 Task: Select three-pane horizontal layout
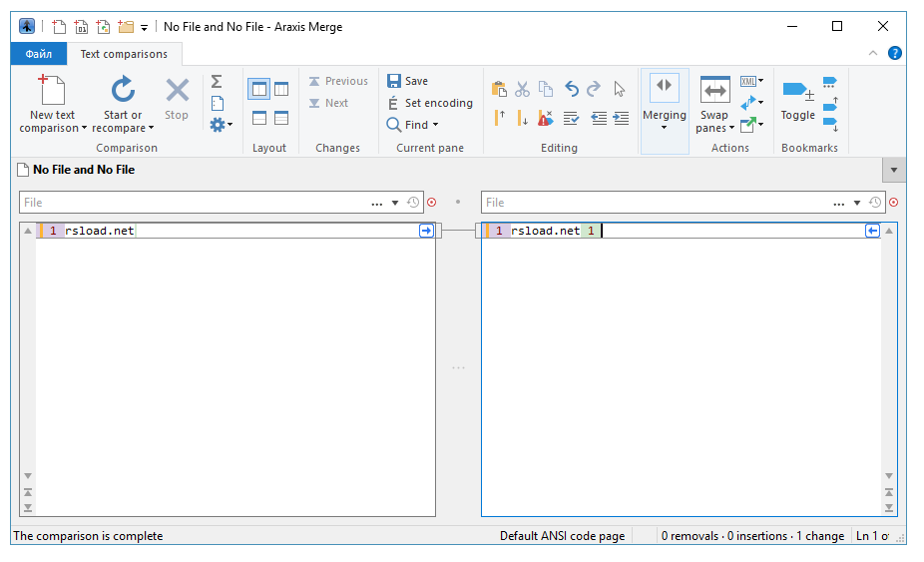coord(281,118)
